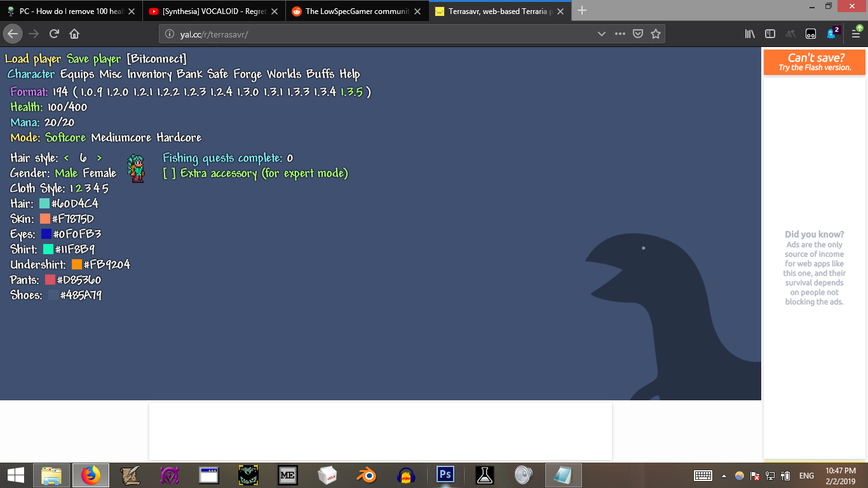The image size is (868, 488).
Task: Show site information icon in address bar
Action: tap(170, 34)
